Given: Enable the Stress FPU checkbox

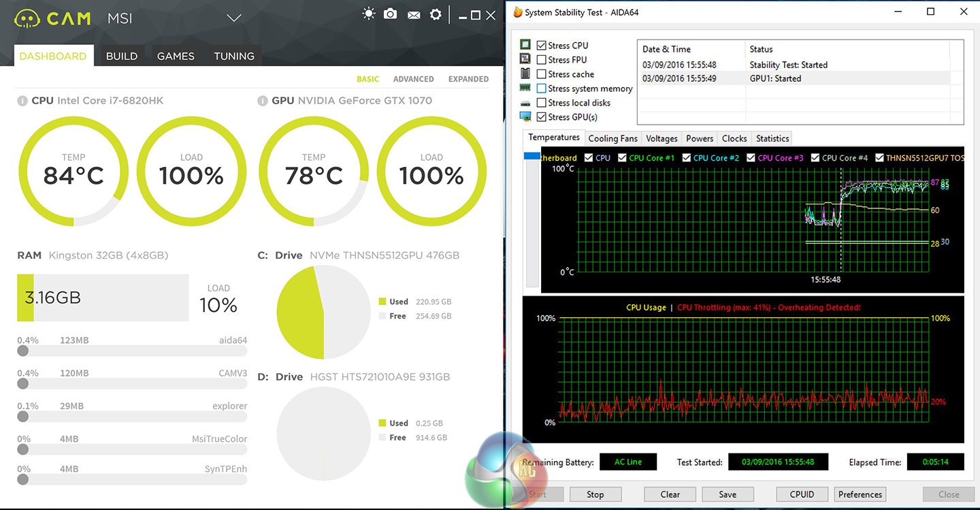Looking at the screenshot, I should point(542,60).
